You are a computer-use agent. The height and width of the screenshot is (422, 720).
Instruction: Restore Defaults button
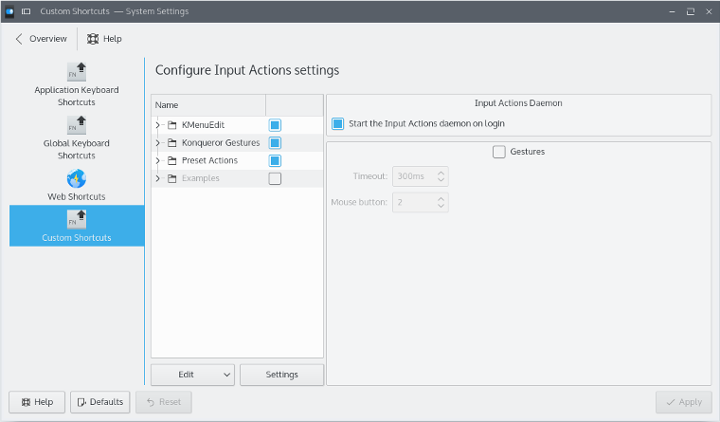pyautogui.click(x=100, y=402)
